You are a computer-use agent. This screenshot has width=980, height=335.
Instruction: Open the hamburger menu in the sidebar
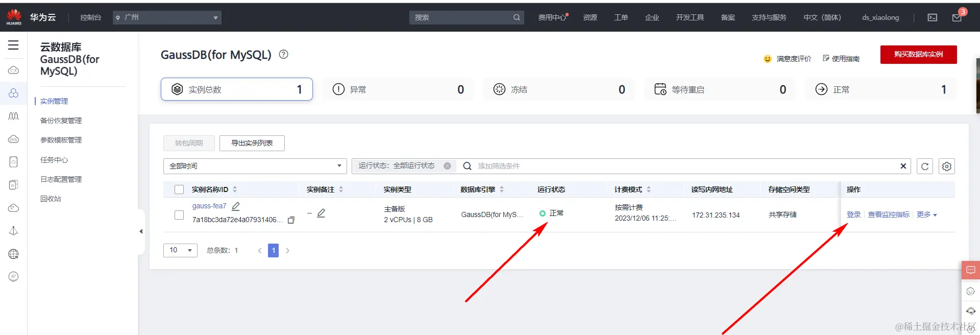pyautogui.click(x=13, y=45)
